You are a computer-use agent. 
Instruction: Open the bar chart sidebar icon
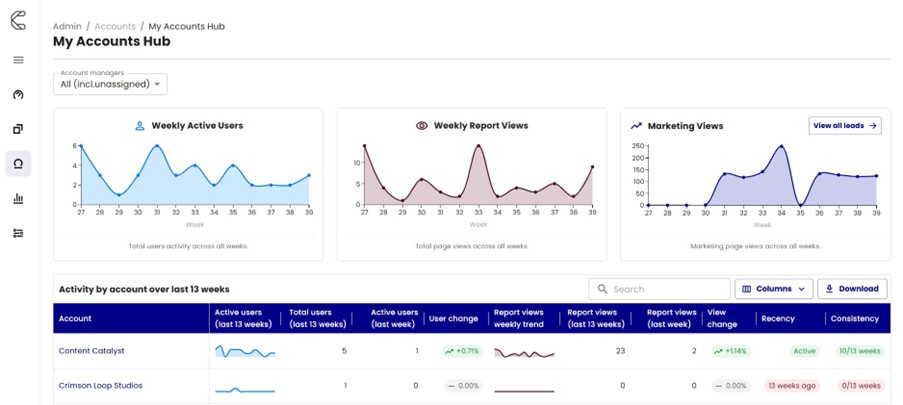18,198
